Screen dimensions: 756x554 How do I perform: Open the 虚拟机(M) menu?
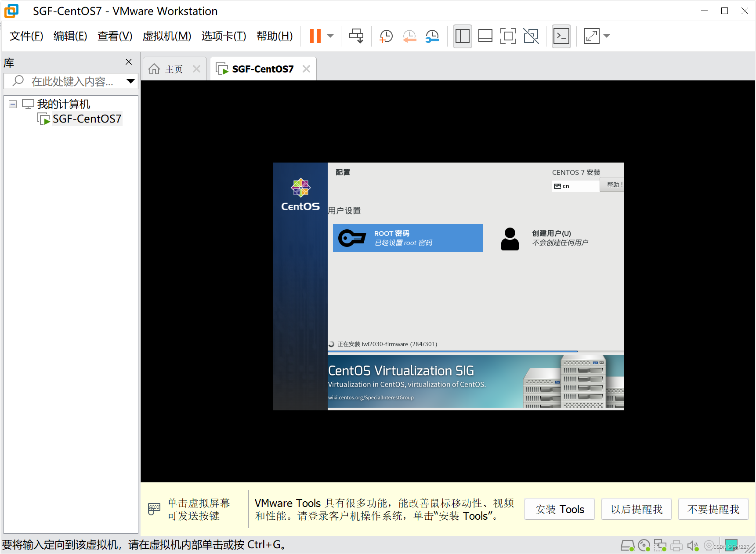(x=167, y=36)
